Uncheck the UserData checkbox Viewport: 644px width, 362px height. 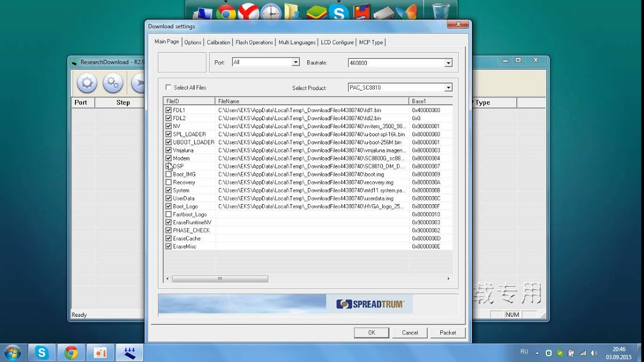[169, 199]
